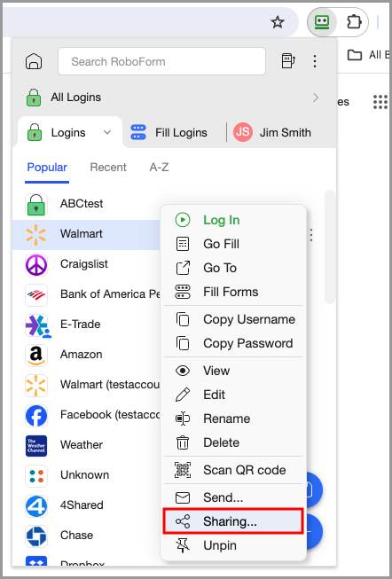Image resolution: width=392 pixels, height=579 pixels.
Task: Select Scan QR code menu item
Action: 233,470
